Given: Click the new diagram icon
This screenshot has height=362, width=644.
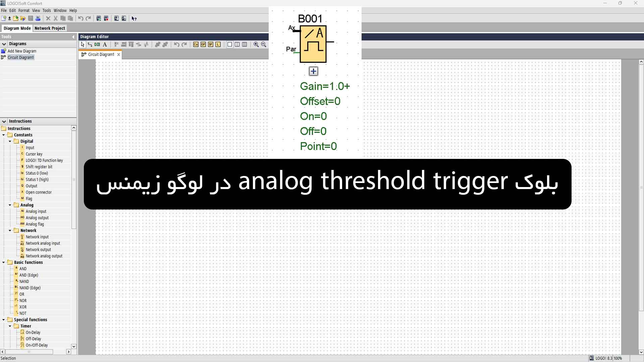Looking at the screenshot, I should pos(4,18).
